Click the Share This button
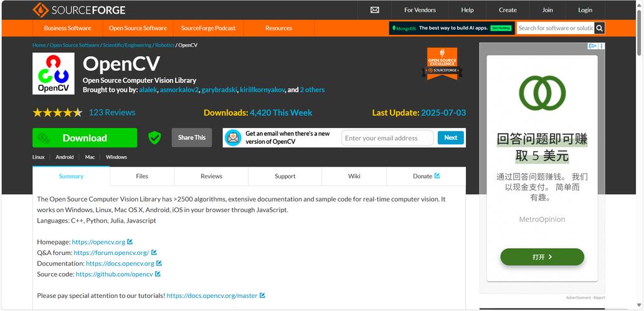 click(192, 137)
